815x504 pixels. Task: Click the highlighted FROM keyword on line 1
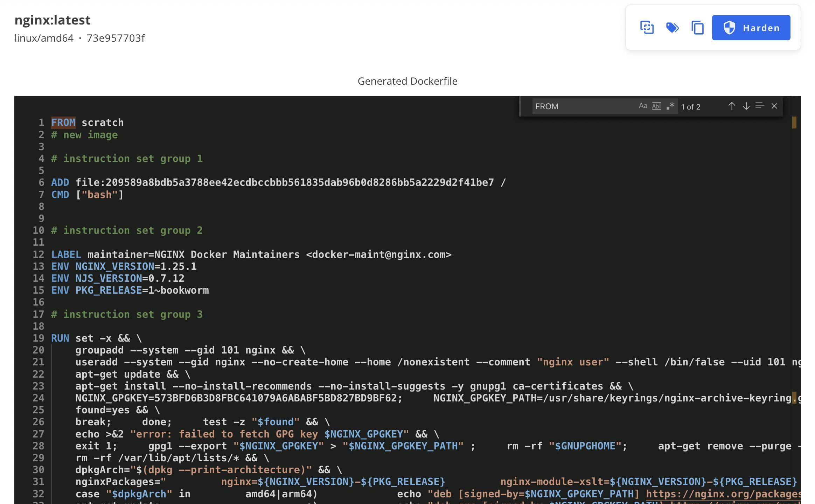63,122
